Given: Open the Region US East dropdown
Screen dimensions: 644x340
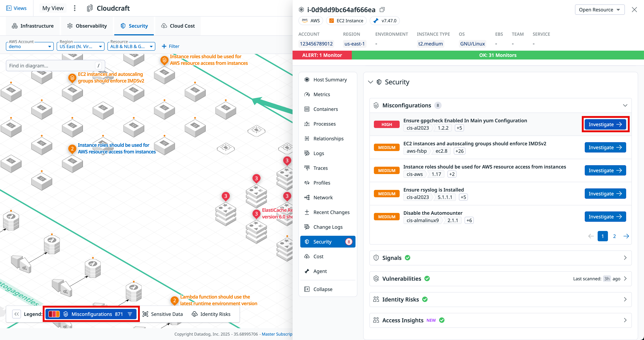Looking at the screenshot, I should (81, 46).
